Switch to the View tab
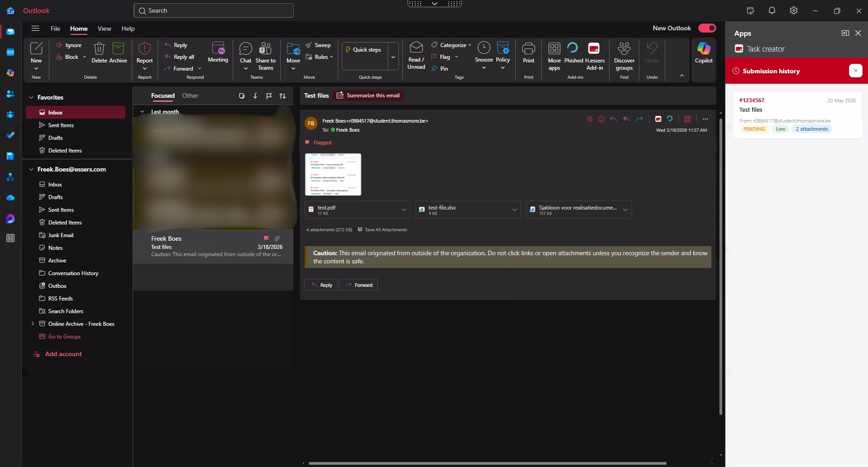 [104, 29]
